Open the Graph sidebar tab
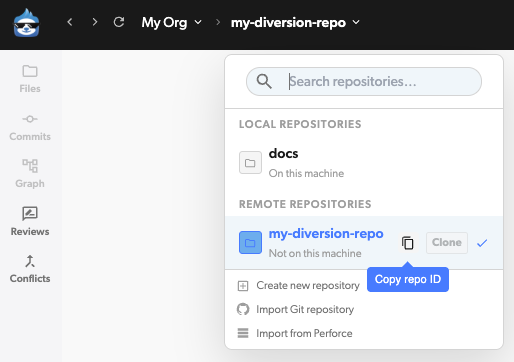Image resolution: width=514 pixels, height=362 pixels. [x=30, y=174]
